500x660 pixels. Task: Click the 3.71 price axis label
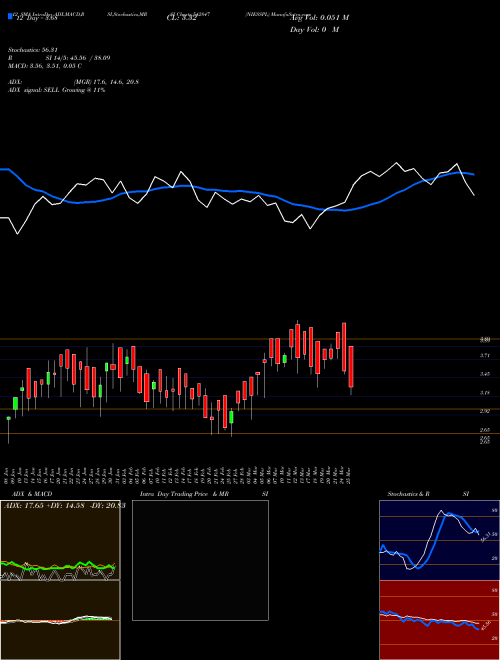point(485,356)
